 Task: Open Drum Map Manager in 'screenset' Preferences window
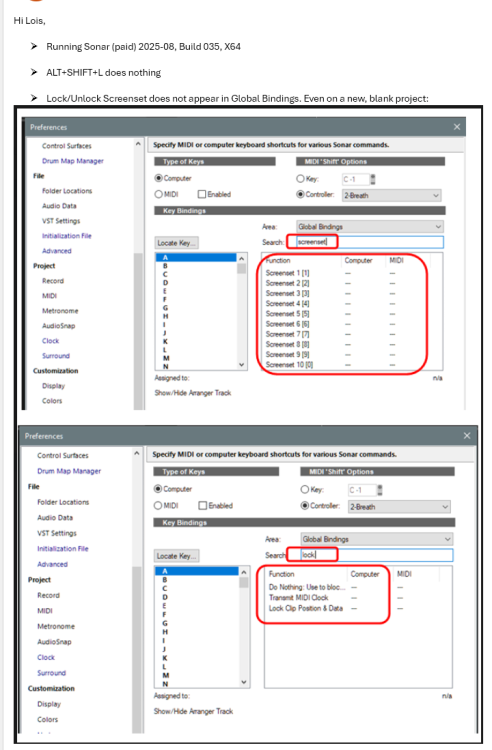(x=73, y=161)
